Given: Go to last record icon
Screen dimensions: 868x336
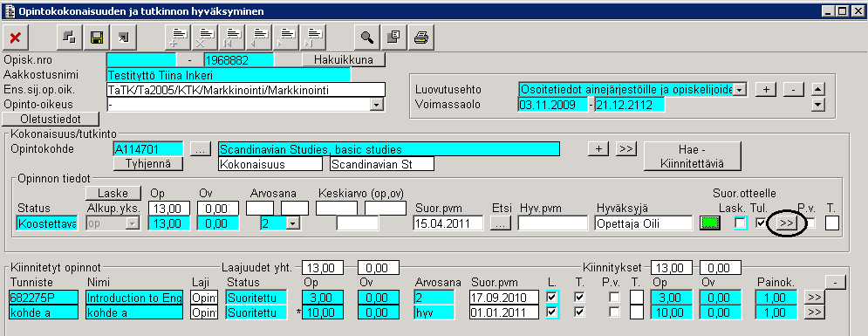Looking at the screenshot, I should pos(313,37).
